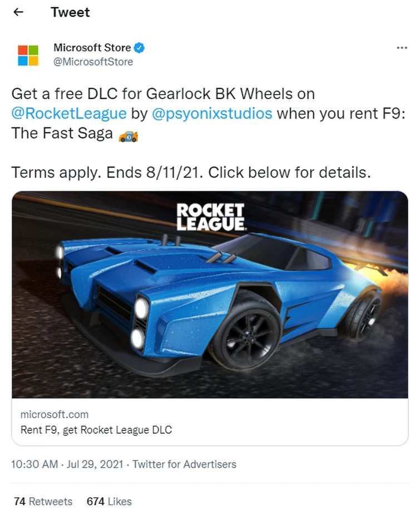Click the back arrow to exit the Tweet view
The height and width of the screenshot is (515, 420).
(x=18, y=12)
